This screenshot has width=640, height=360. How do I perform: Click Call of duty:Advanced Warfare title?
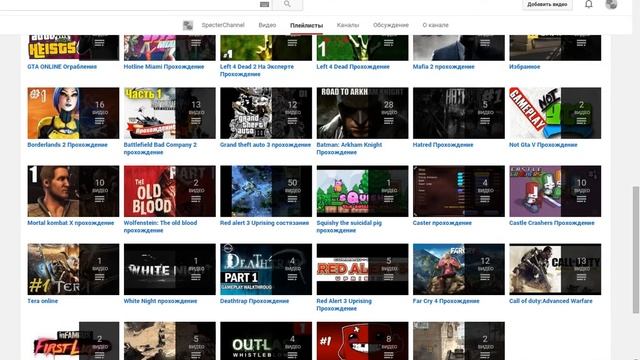(x=551, y=301)
